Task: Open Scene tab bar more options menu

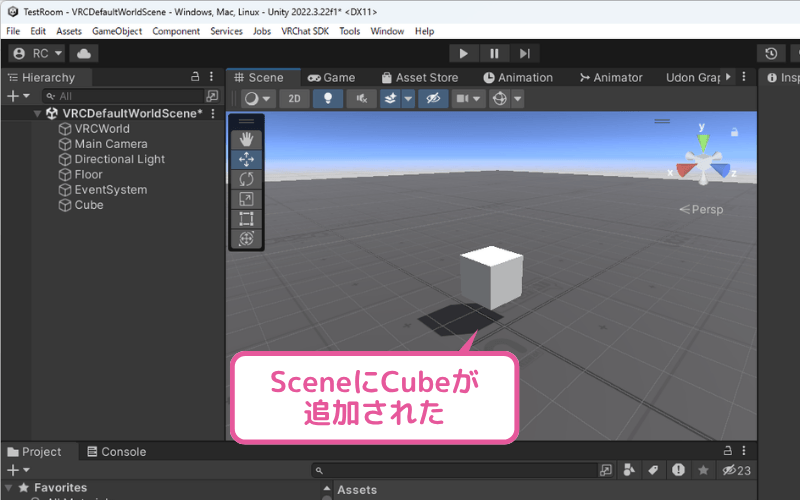Action: tap(744, 77)
